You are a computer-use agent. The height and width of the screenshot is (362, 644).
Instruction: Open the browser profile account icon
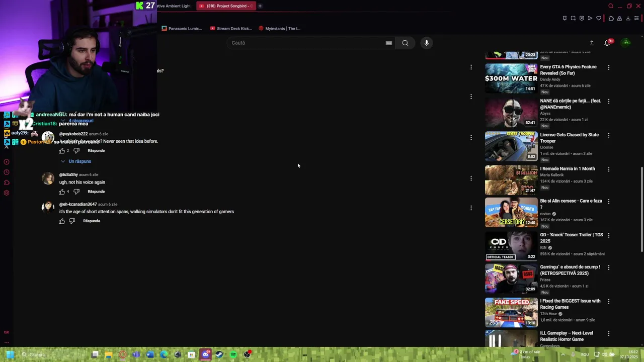(x=619, y=18)
